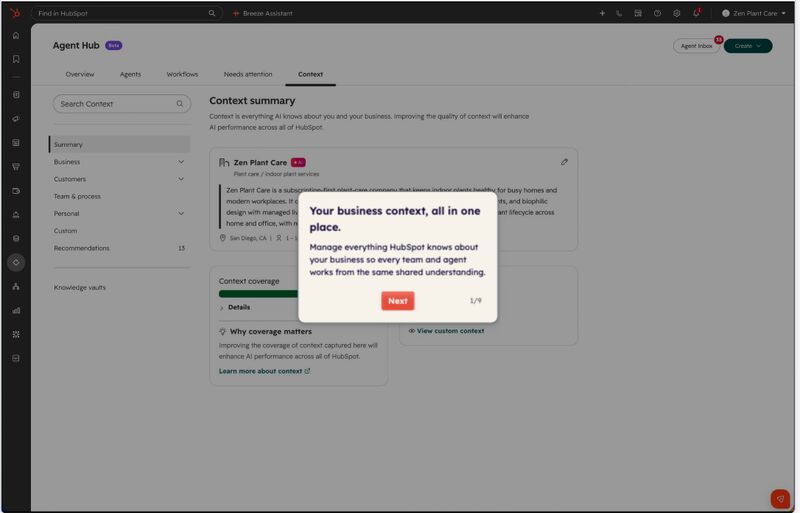This screenshot has height=513, width=800.
Task: Open the Marketplace storefront icon in top bar
Action: (x=638, y=13)
